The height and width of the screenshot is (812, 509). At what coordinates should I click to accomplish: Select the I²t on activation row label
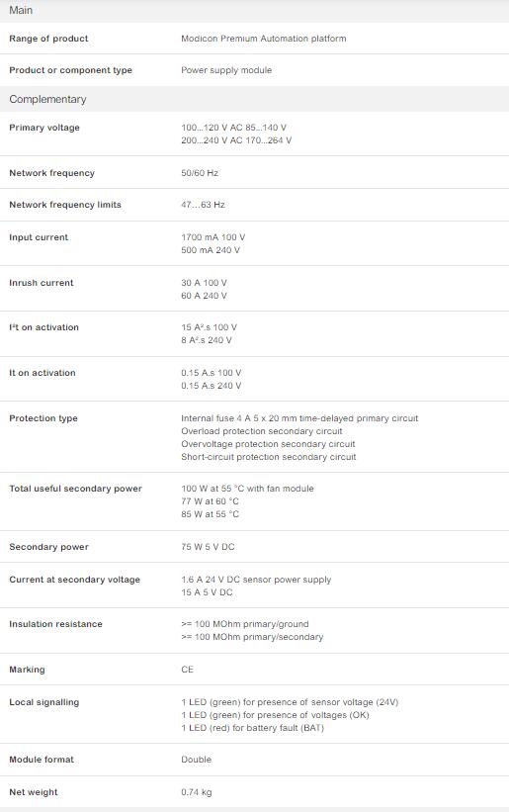43,327
